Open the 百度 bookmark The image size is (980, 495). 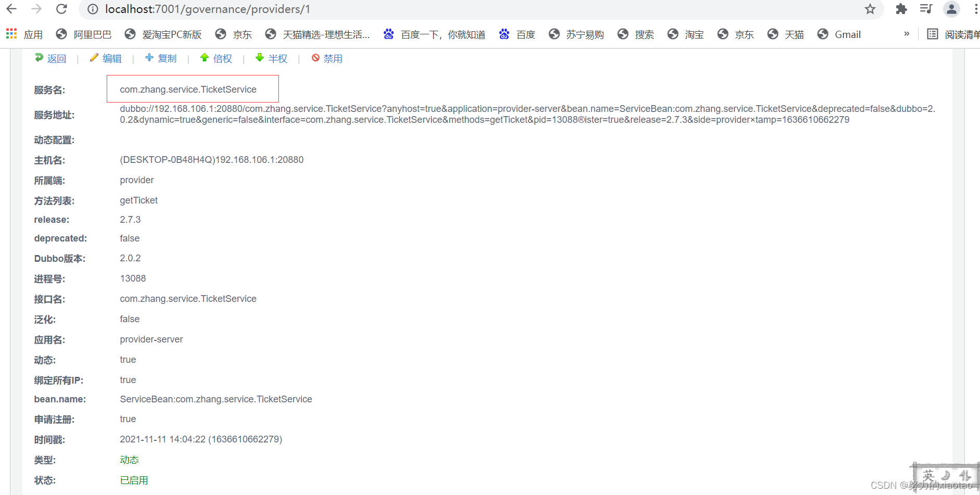(517, 34)
